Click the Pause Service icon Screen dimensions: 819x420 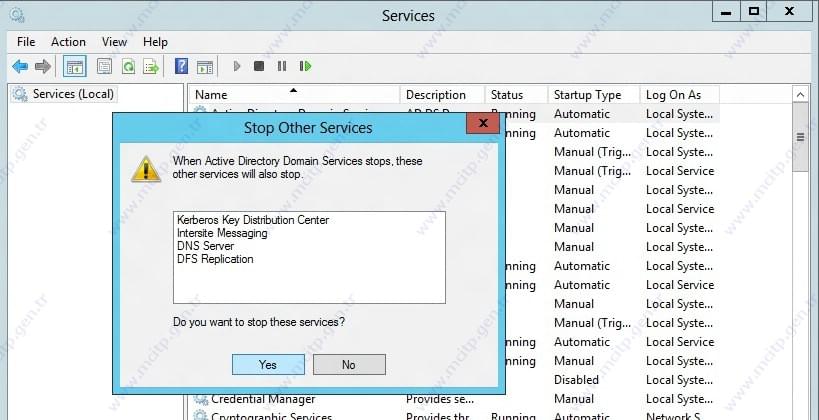(282, 66)
